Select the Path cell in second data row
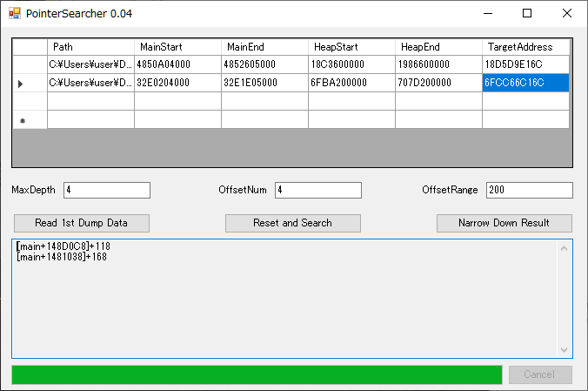This screenshot has width=588, height=391. click(x=90, y=83)
